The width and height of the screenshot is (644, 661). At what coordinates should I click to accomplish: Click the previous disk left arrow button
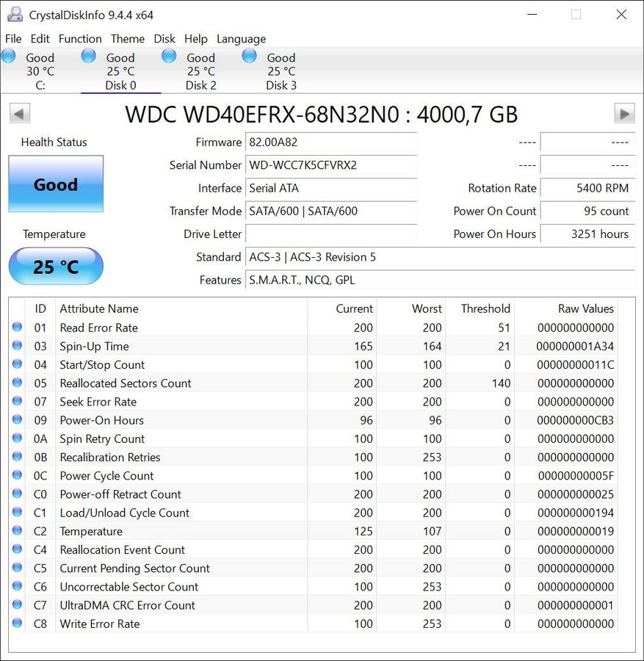tap(20, 114)
